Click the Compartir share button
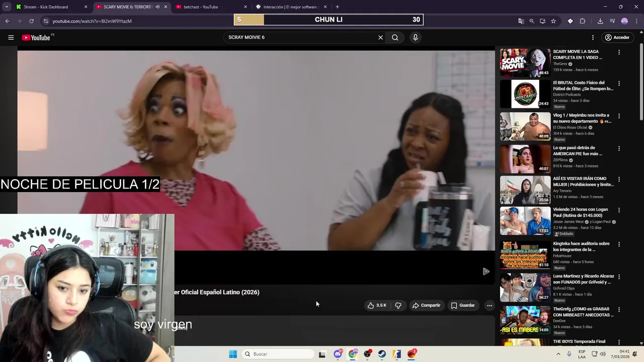The width and height of the screenshot is (644, 362). tap(426, 305)
